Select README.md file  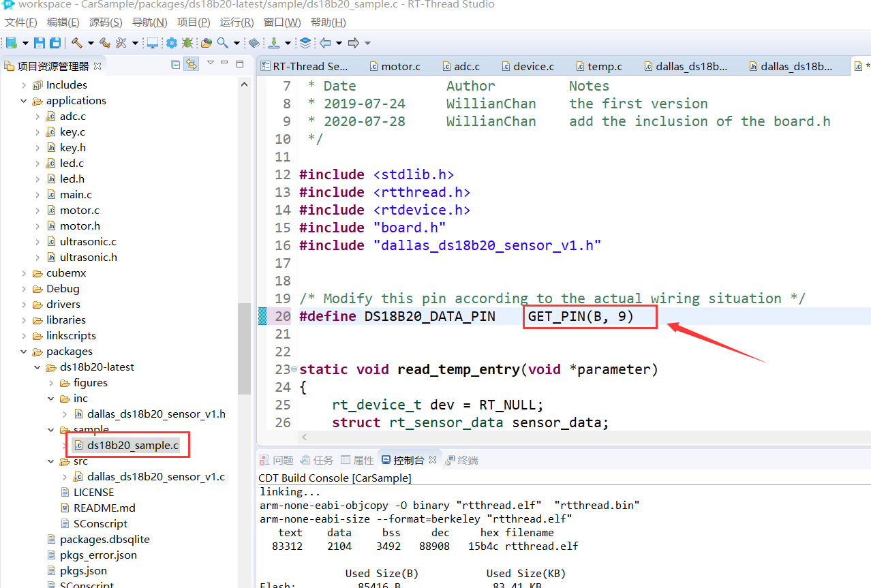pos(104,508)
